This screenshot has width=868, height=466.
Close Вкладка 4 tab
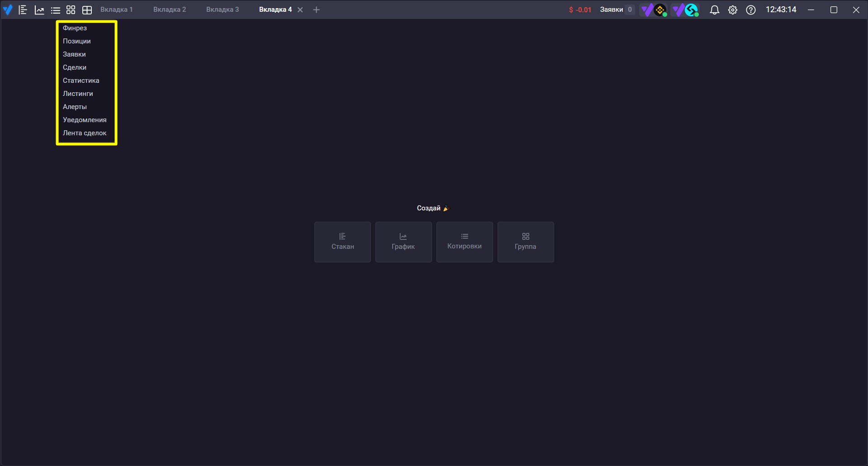coord(300,10)
